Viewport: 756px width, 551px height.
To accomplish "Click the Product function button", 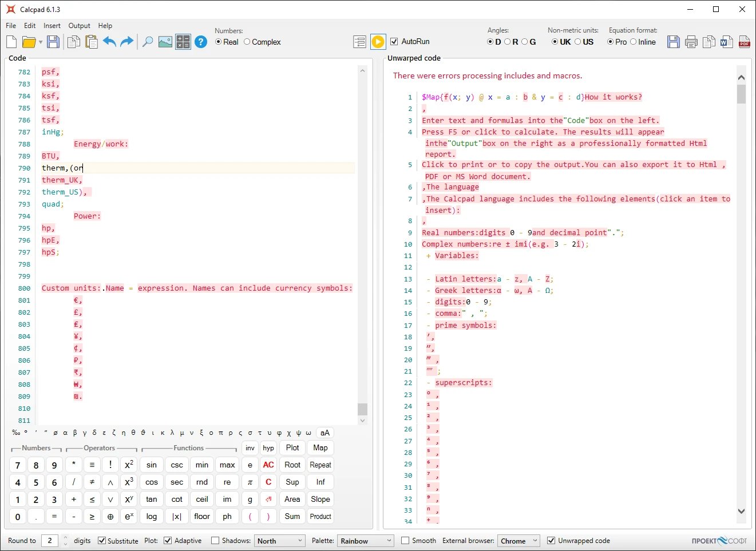I will (320, 517).
